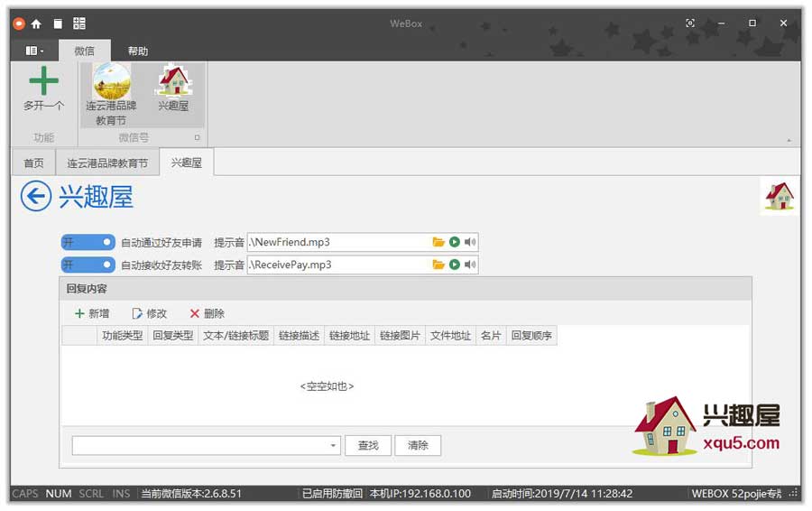
Task: Click speaker icon for NewFriend.mp3
Action: point(470,242)
